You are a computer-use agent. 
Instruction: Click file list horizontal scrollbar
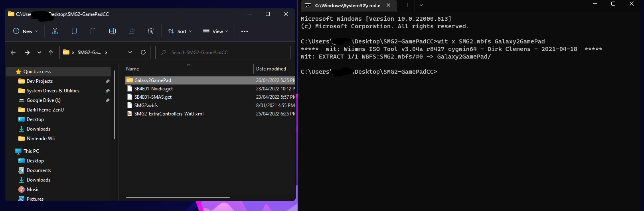pyautogui.click(x=178, y=197)
